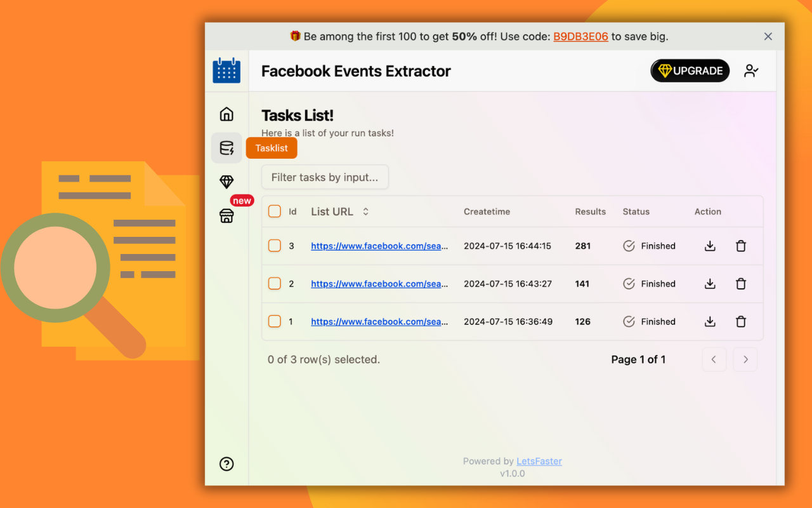The height and width of the screenshot is (508, 812).
Task: Click the diamond premium icon in sidebar
Action: (x=226, y=182)
